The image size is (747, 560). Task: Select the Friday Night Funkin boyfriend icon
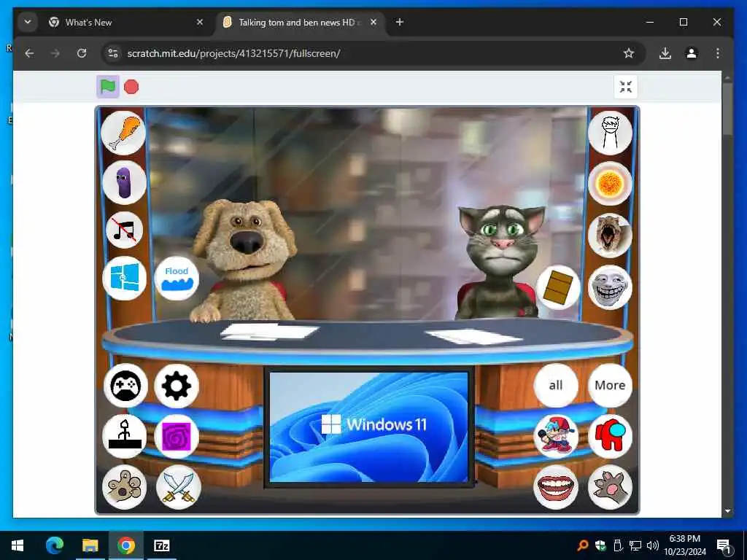pyautogui.click(x=556, y=436)
